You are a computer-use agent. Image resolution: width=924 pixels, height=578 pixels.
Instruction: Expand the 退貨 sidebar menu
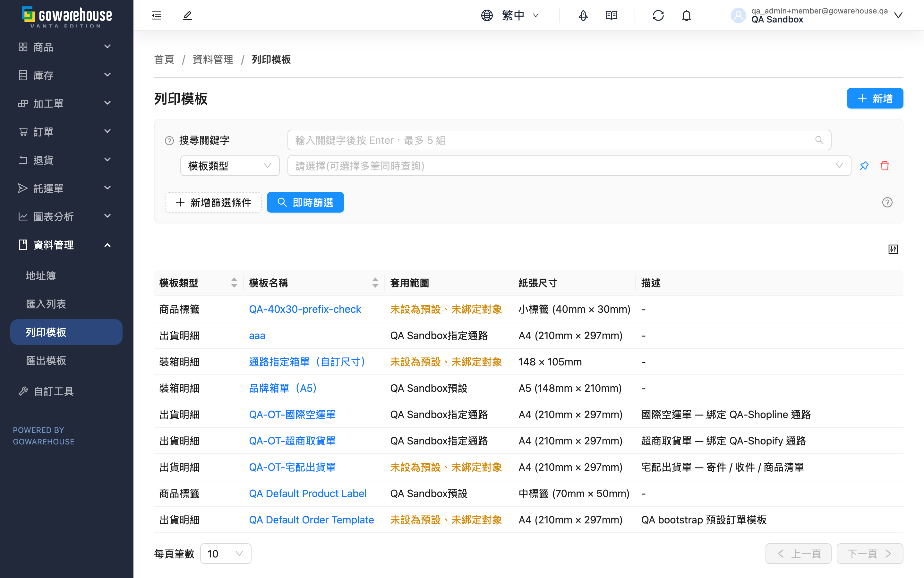[x=66, y=160]
